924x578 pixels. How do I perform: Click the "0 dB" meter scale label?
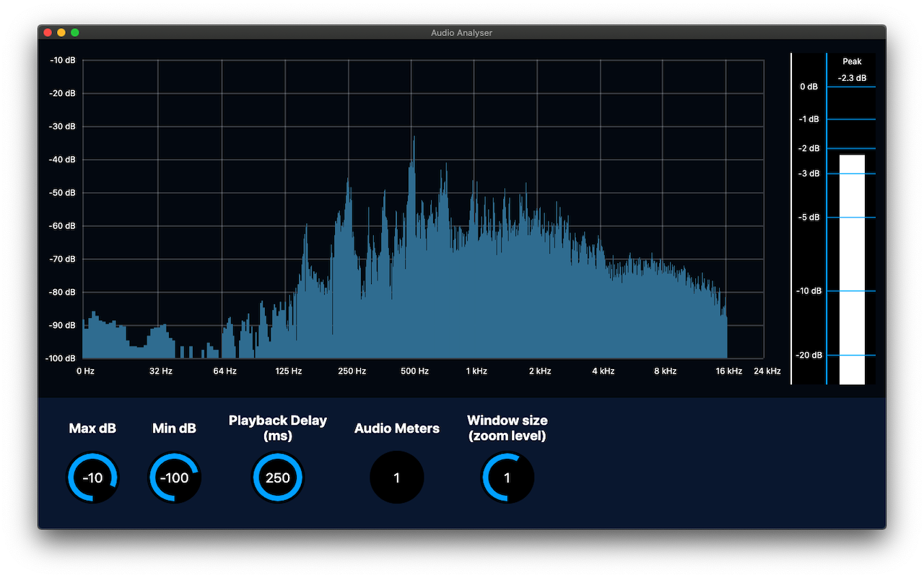(x=809, y=87)
